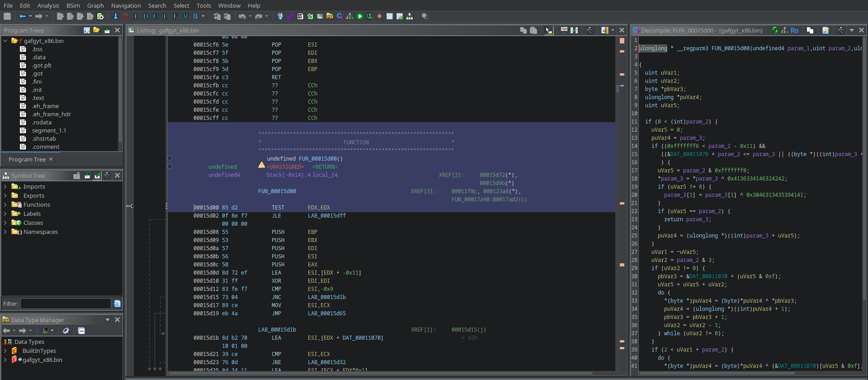The height and width of the screenshot is (380, 868).
Task: Expand the Functions node in Symbol Tree
Action: click(x=5, y=204)
